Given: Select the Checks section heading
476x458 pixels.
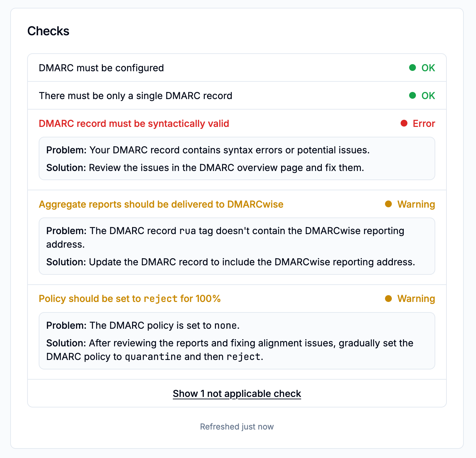Looking at the screenshot, I should point(48,31).
